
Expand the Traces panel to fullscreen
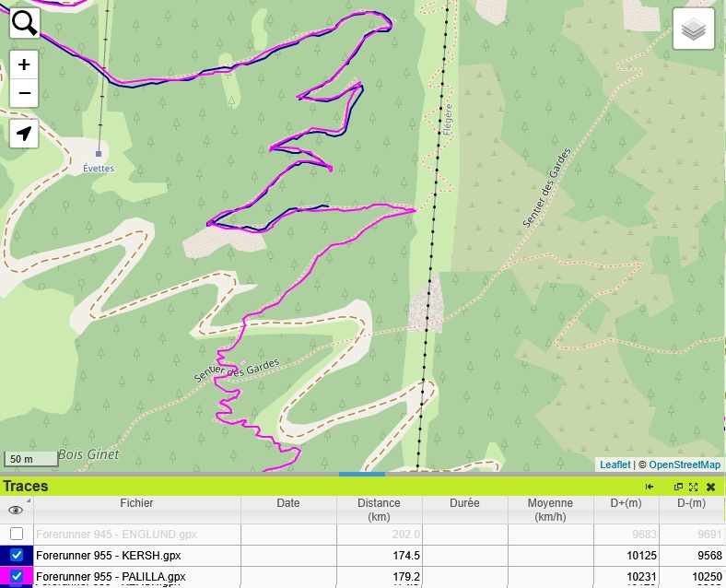pyautogui.click(x=694, y=487)
